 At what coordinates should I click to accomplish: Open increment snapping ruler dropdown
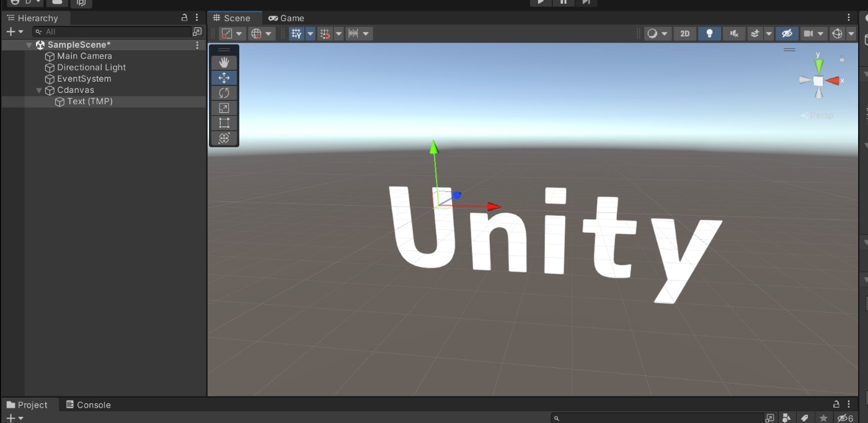coord(359,33)
